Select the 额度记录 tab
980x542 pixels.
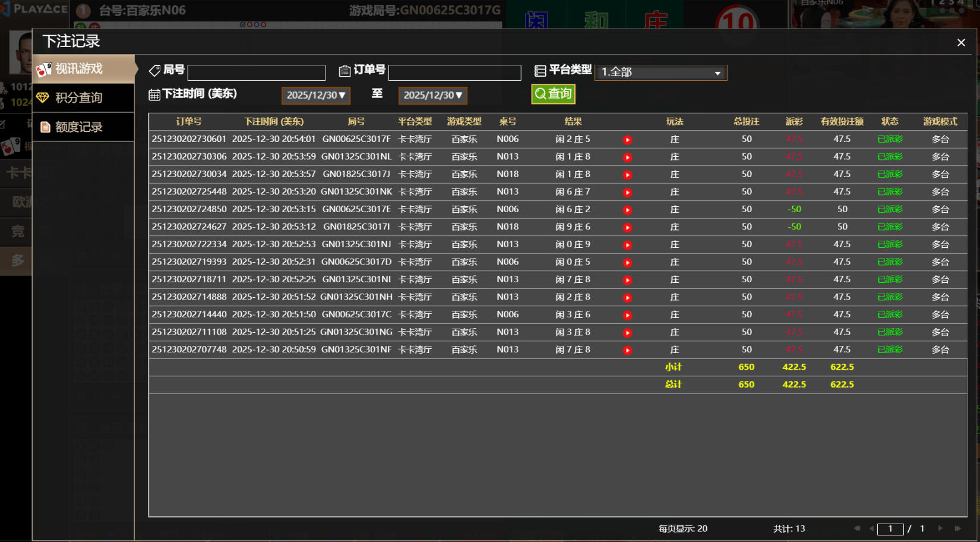tap(83, 127)
